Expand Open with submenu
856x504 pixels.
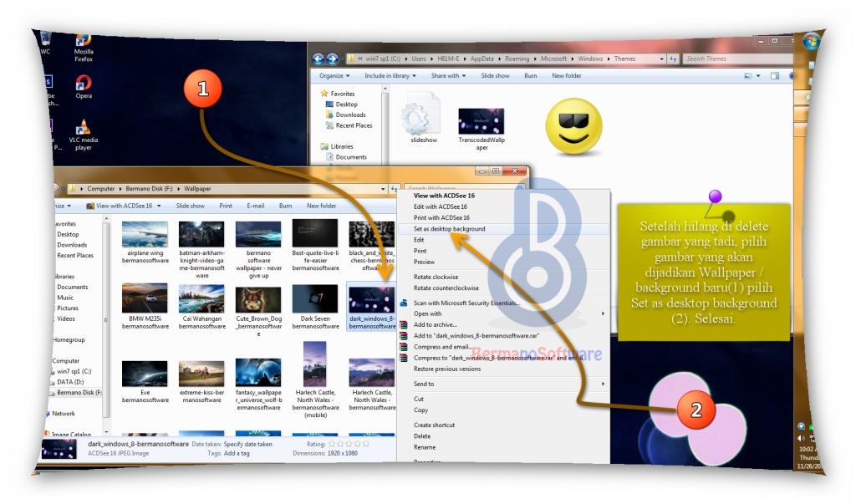[502, 313]
